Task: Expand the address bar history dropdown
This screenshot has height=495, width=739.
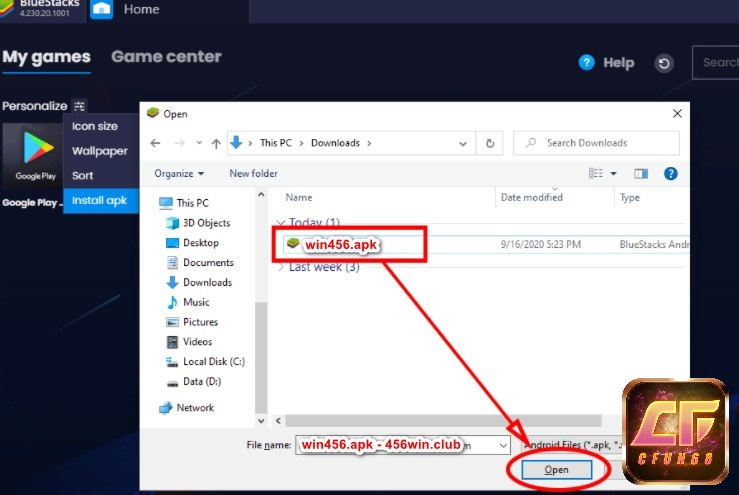Action: coord(463,143)
